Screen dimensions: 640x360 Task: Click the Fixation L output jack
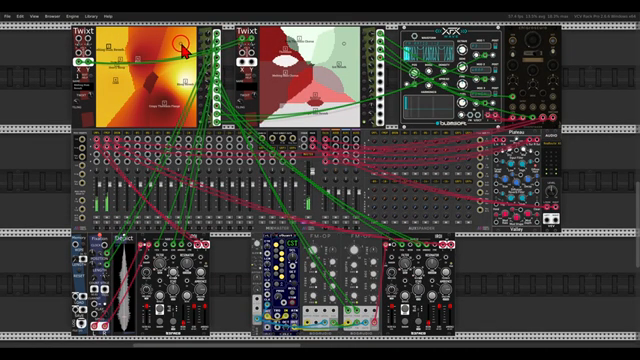pos(95,326)
